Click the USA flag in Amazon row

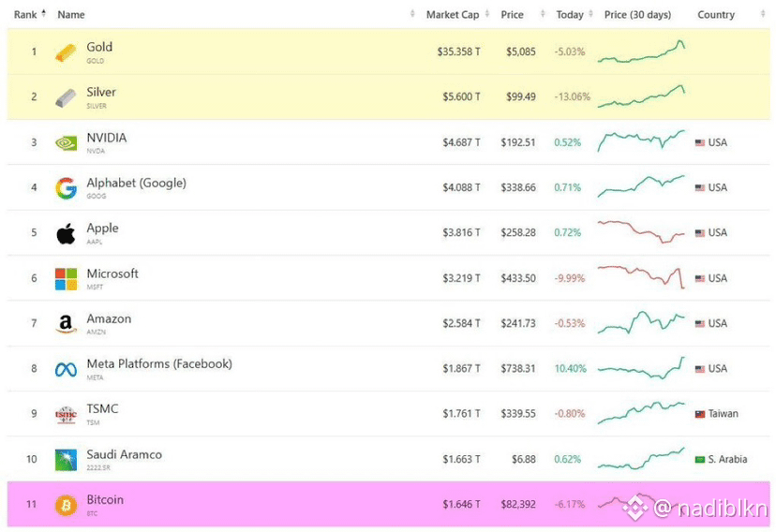click(x=700, y=324)
